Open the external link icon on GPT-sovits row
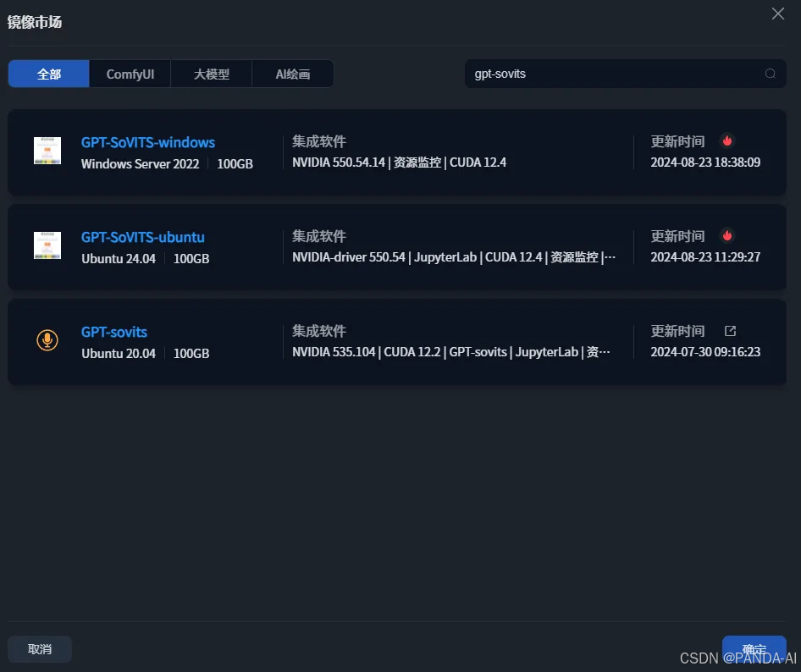This screenshot has width=801, height=672. pos(730,331)
